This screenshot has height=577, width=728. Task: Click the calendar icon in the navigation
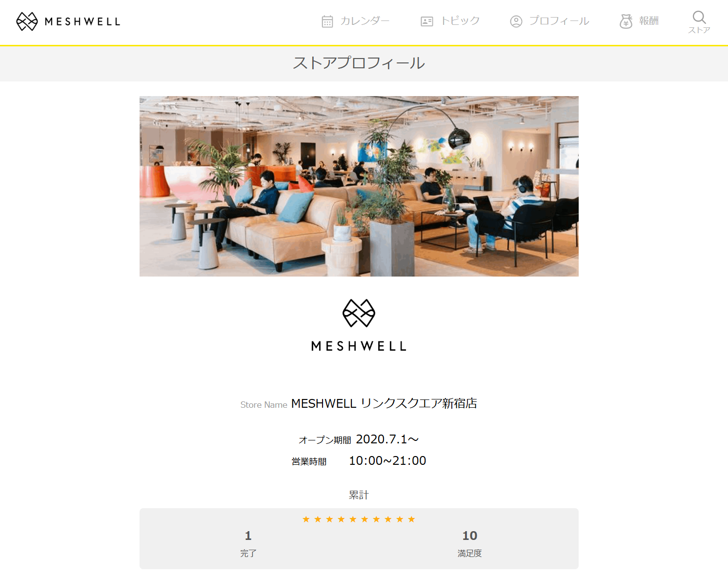[327, 21]
